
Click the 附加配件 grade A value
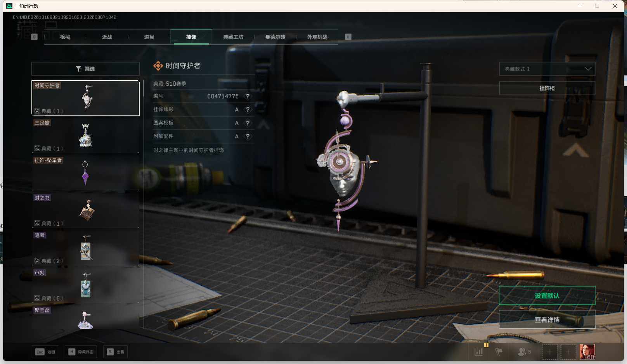pyautogui.click(x=237, y=136)
